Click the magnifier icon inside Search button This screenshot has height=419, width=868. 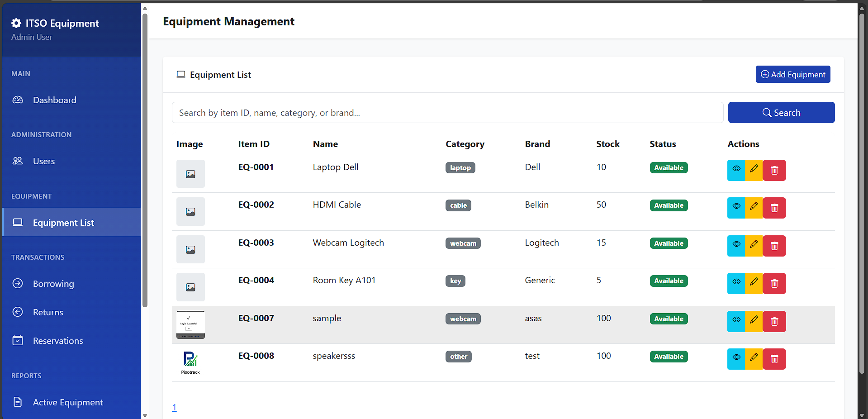(767, 112)
